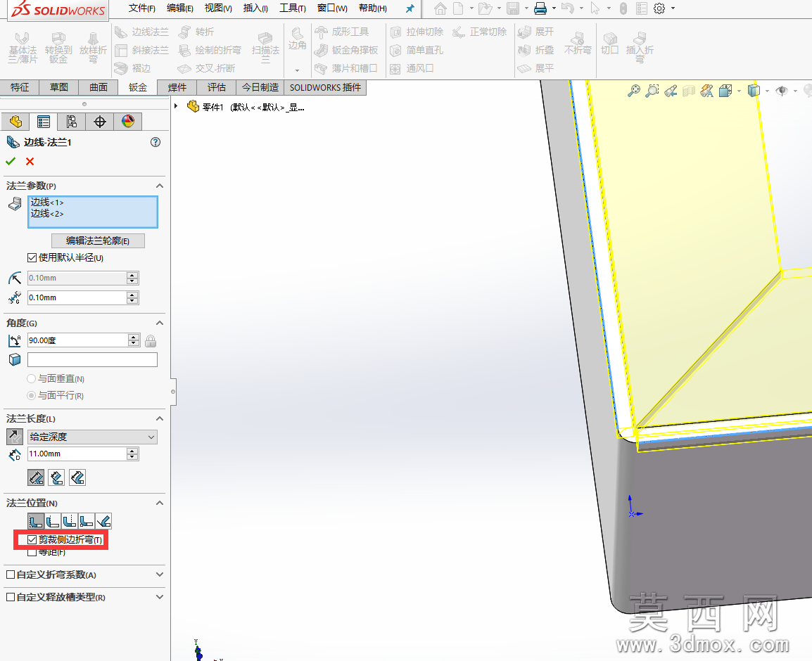Viewport: 812px width, 661px height.
Task: Click the help question mark icon
Action: click(x=156, y=142)
